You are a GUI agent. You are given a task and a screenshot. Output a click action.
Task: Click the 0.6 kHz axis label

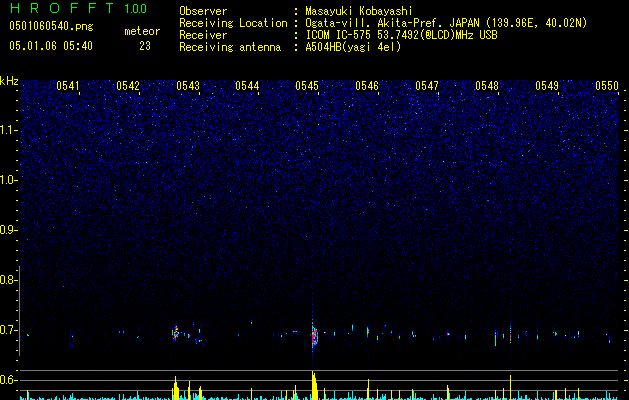[9, 380]
